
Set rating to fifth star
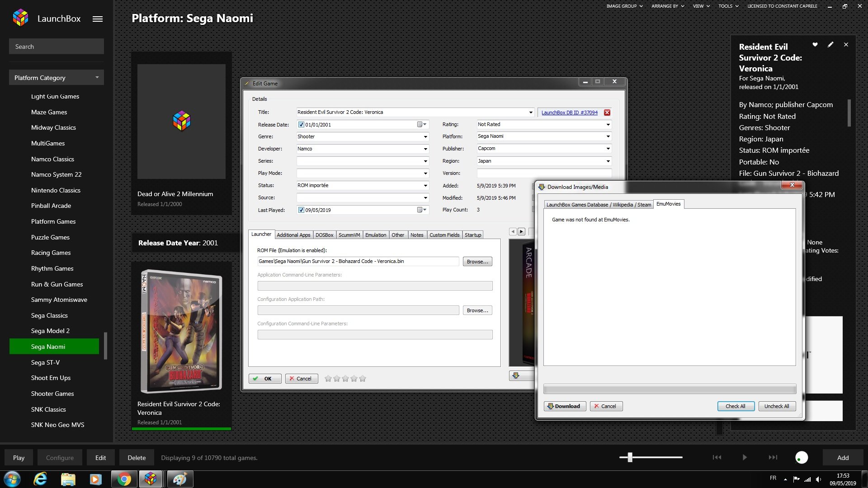click(363, 379)
